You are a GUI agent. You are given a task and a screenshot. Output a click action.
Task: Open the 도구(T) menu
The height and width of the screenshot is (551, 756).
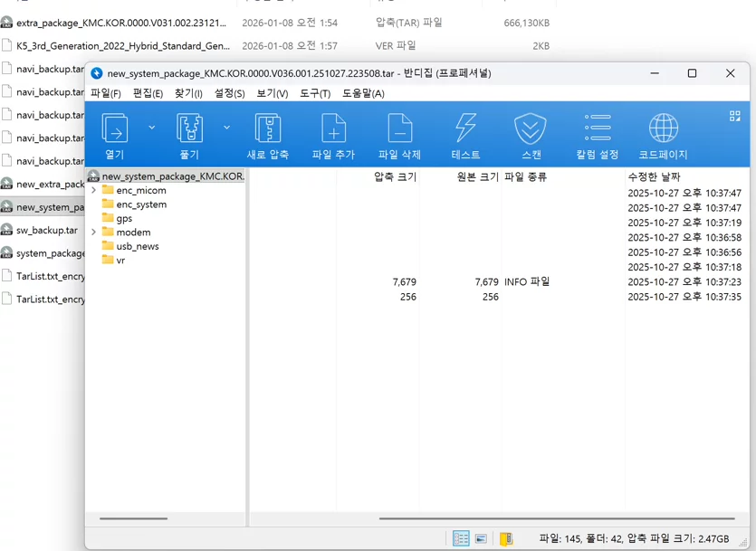click(x=315, y=93)
